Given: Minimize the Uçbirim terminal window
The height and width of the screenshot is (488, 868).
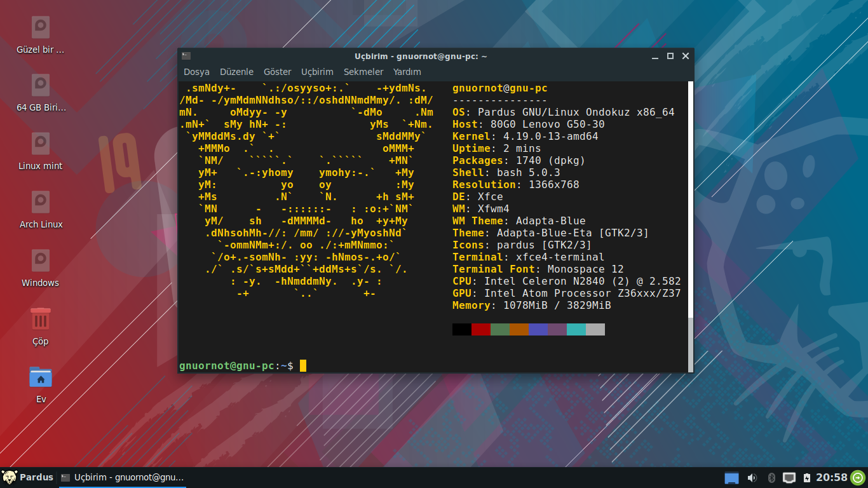Looking at the screenshot, I should coord(654,56).
